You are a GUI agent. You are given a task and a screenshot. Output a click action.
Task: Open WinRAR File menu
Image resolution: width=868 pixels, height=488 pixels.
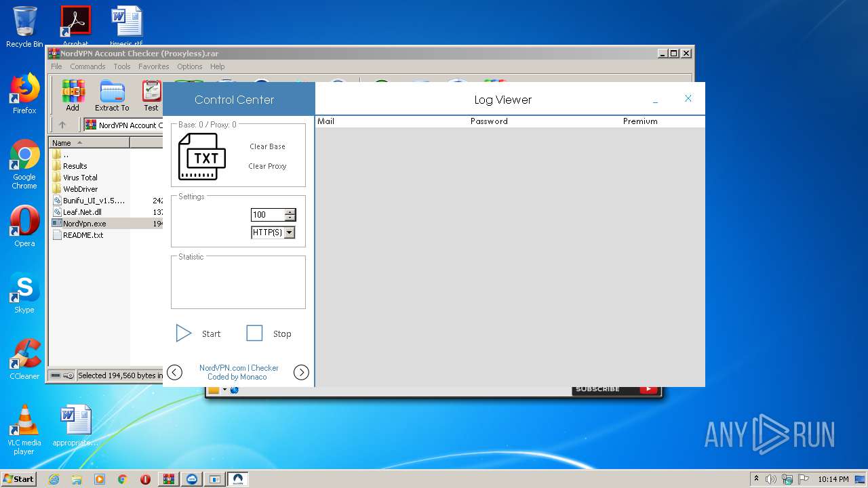[56, 66]
